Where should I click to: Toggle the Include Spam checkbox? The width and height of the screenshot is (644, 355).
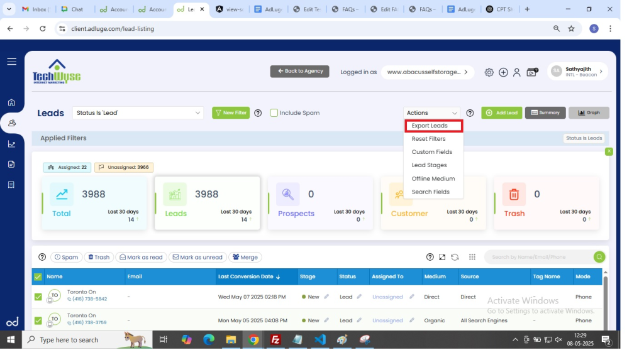(274, 113)
